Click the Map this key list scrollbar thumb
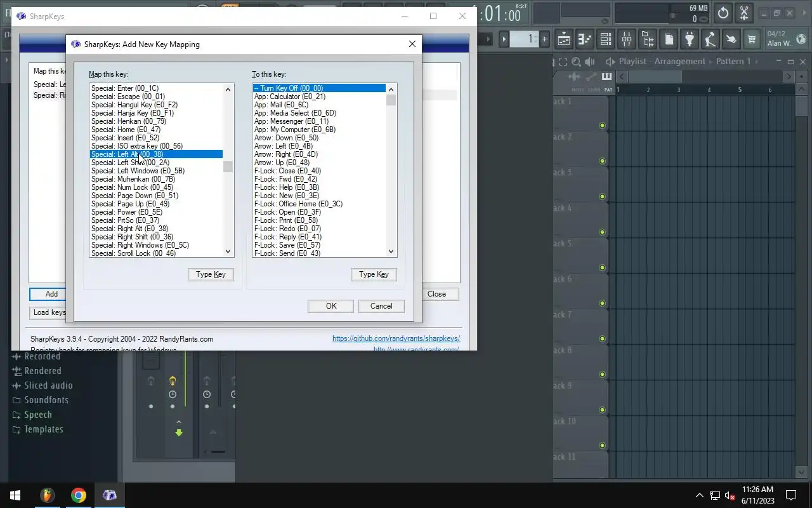This screenshot has width=812, height=508. 228,167
